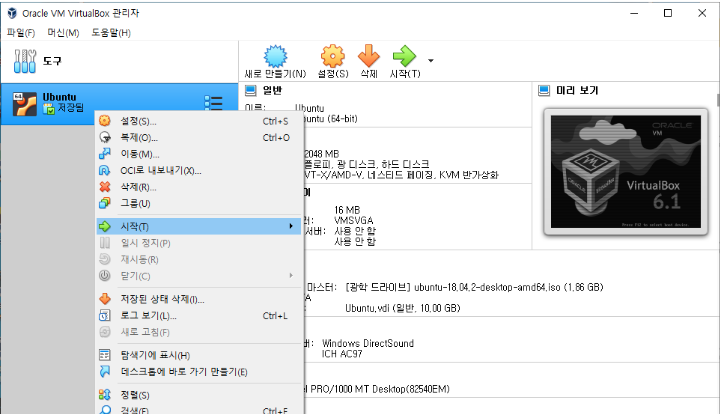Click the Preview (미리 보기) section header
The width and height of the screenshot is (720, 414).
click(577, 90)
